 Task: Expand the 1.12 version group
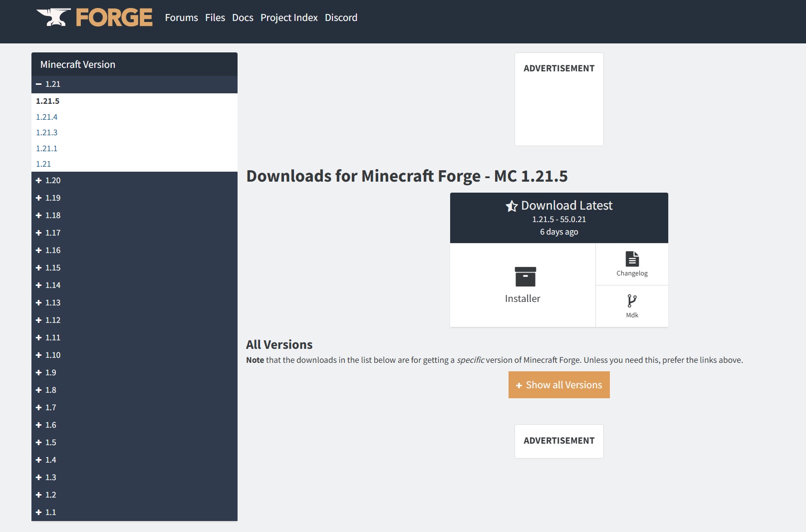[x=134, y=320]
